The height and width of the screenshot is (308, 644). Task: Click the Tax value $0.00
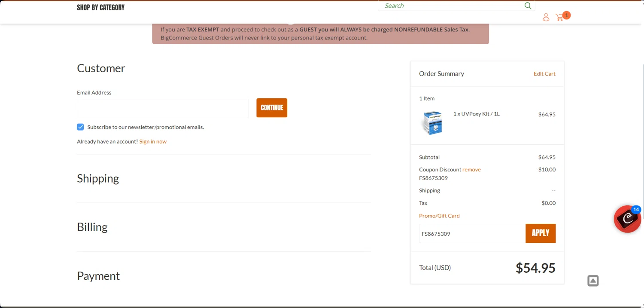click(x=548, y=203)
